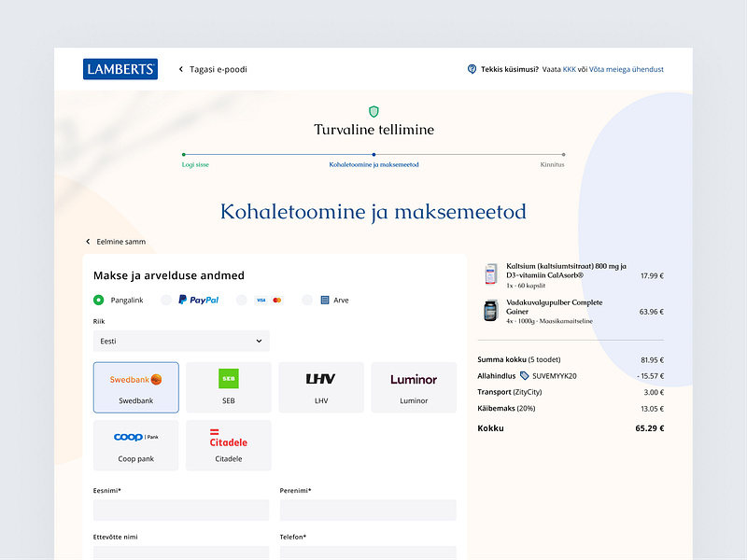Choose the Swedbank bank tile
The width and height of the screenshot is (747, 560).
tap(136, 387)
